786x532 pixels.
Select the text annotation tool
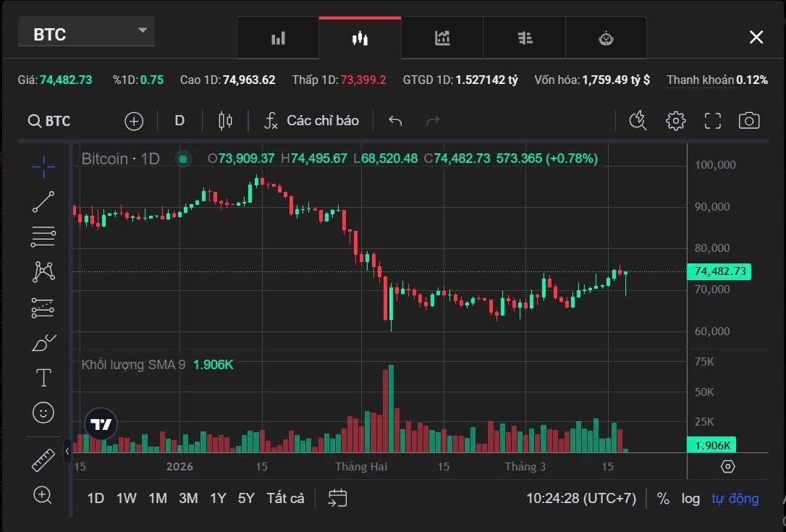[x=43, y=377]
